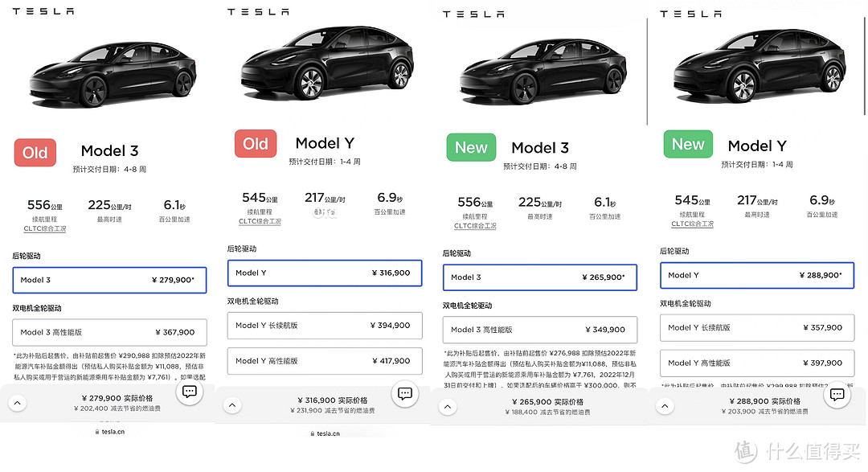
Task: Collapse the new Model 3 price summary chevron
Action: pos(448,408)
